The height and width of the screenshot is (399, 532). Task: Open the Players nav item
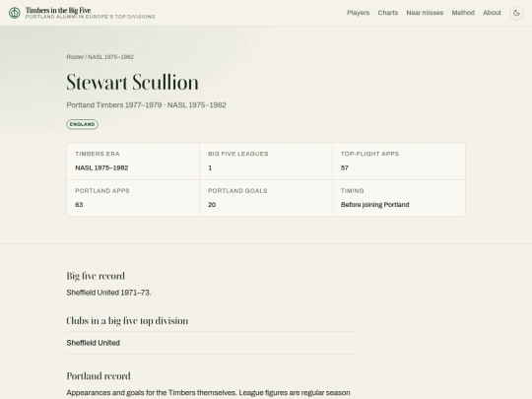click(x=359, y=13)
